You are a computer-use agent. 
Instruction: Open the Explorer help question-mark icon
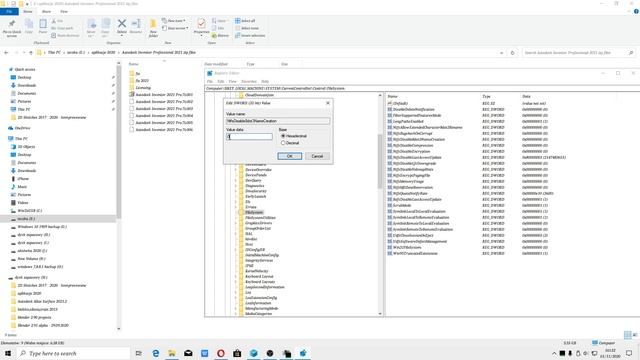[636, 11]
